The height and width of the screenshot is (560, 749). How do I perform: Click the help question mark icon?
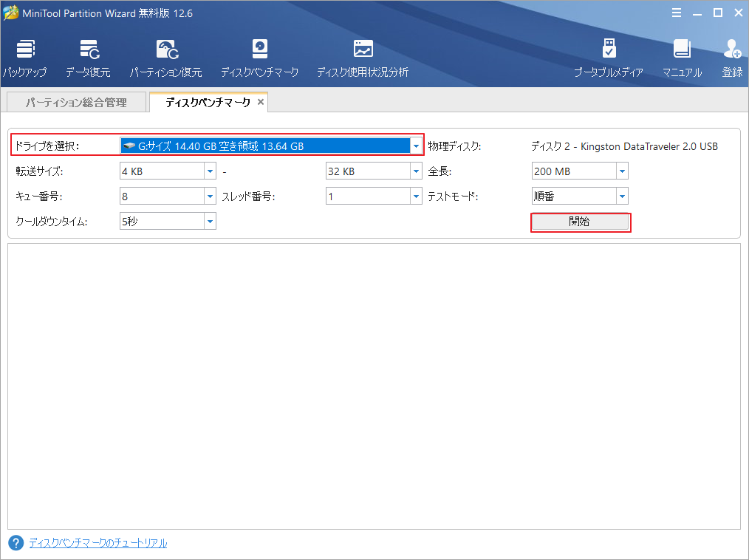click(x=17, y=543)
